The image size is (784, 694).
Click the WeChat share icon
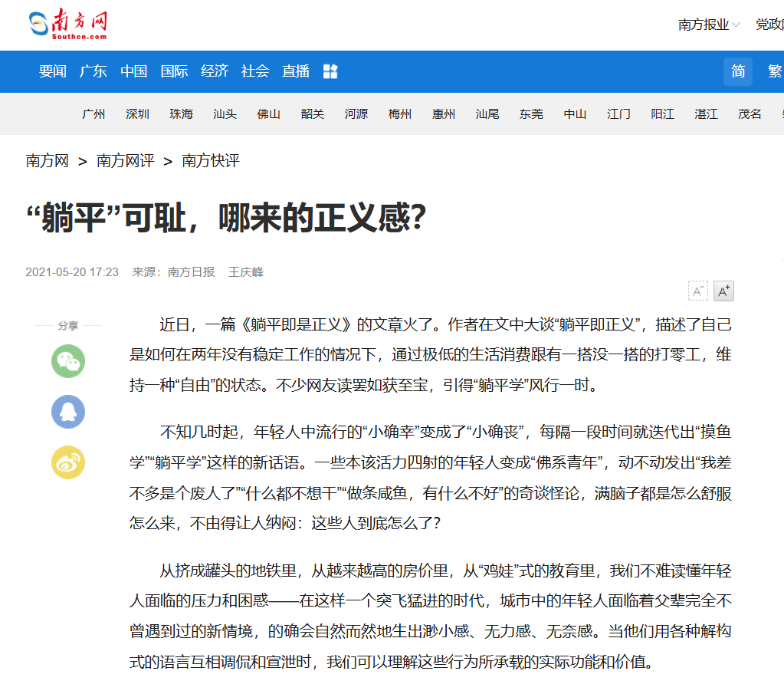[x=68, y=361]
